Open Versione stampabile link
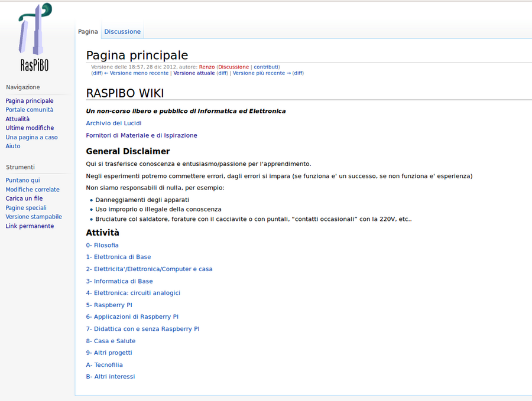The width and height of the screenshot is (532, 401). point(34,217)
